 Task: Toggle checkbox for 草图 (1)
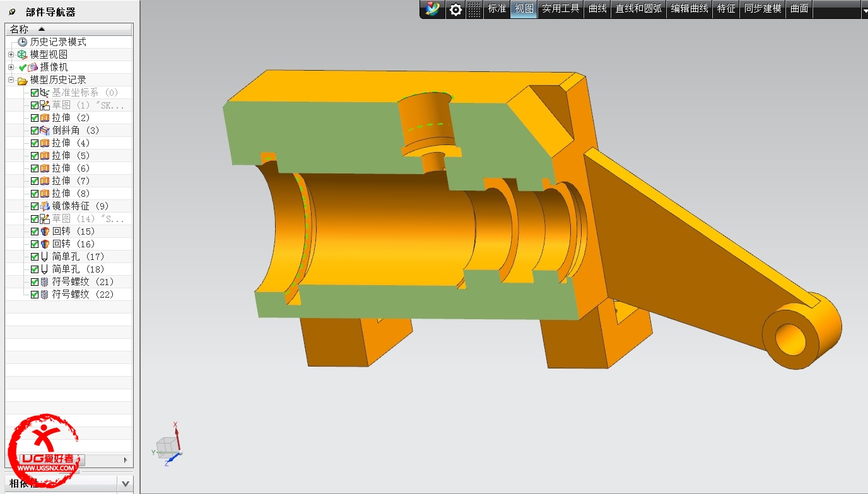point(35,105)
